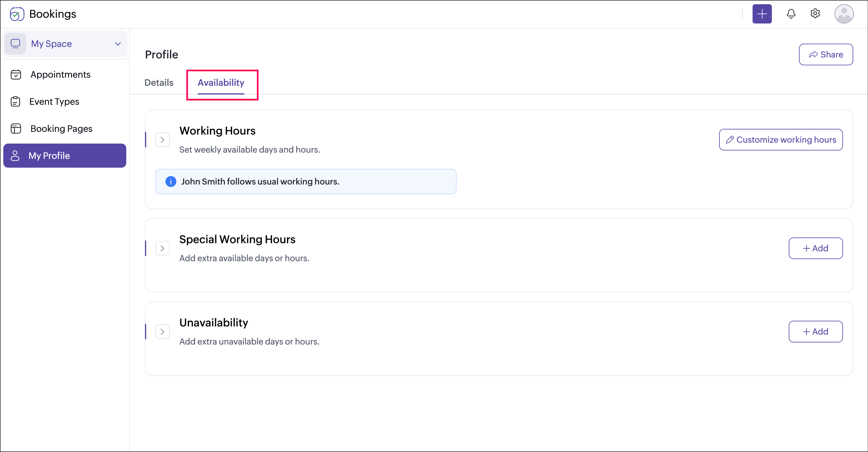Open Appointments in sidebar
Image resolution: width=868 pixels, height=452 pixels.
click(65, 74)
